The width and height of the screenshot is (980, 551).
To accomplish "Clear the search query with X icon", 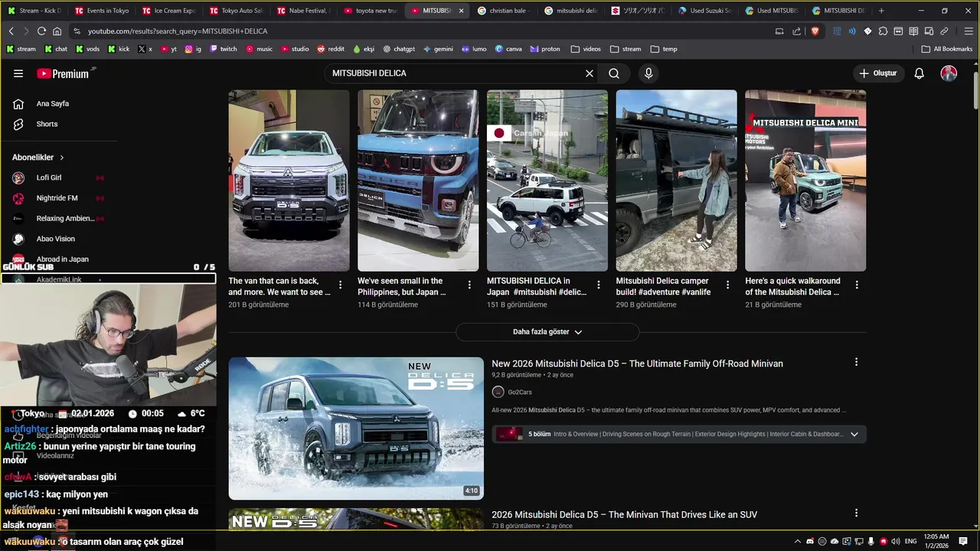I will click(x=590, y=73).
